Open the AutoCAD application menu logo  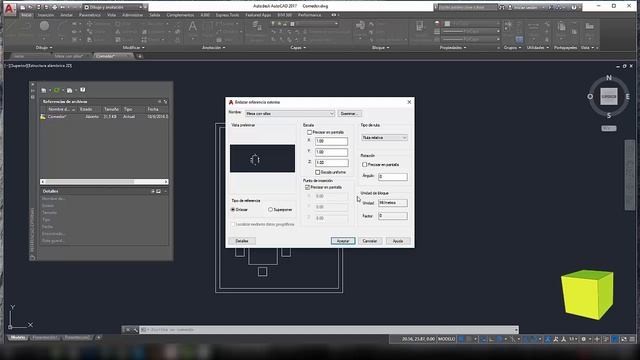[9, 8]
